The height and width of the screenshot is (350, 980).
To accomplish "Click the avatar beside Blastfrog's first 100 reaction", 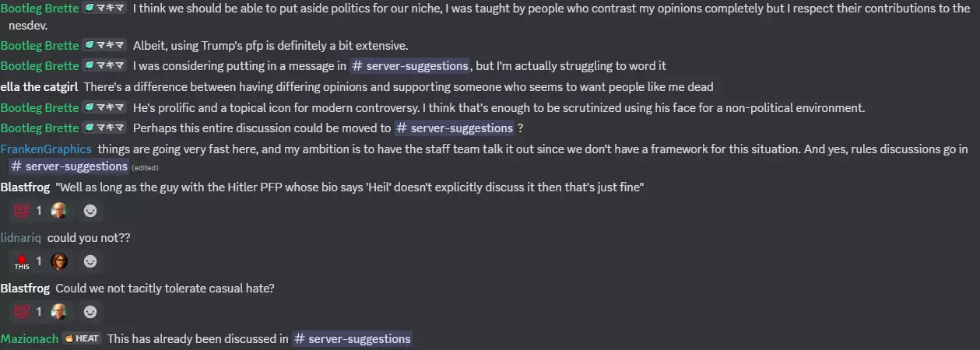I will coord(59,211).
